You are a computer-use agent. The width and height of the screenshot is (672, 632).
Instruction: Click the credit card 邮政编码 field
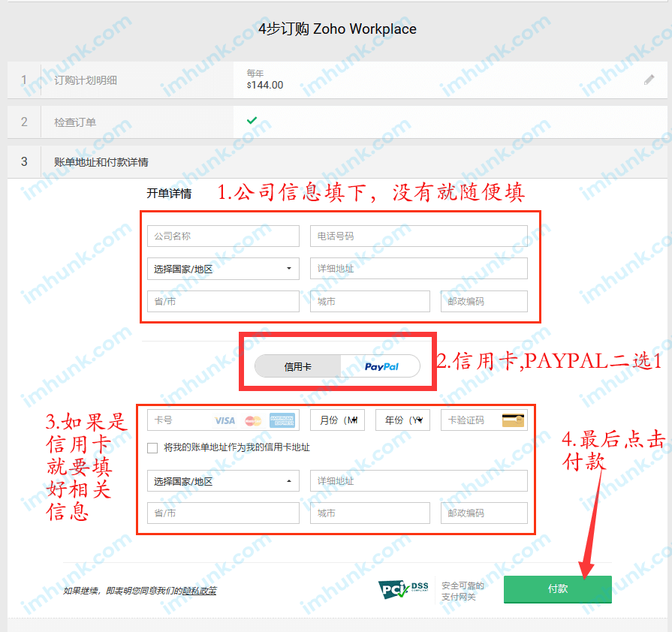coord(484,513)
